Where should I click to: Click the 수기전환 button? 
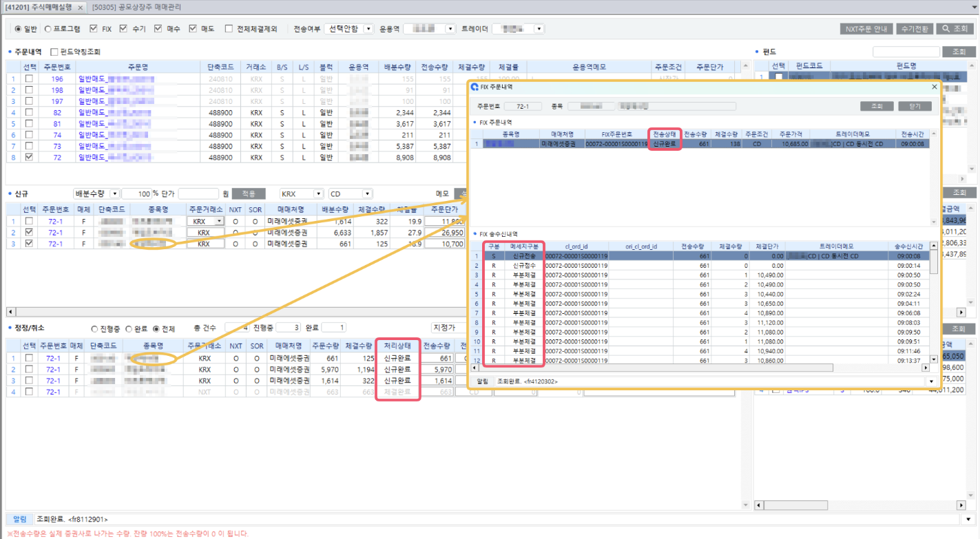pyautogui.click(x=915, y=29)
